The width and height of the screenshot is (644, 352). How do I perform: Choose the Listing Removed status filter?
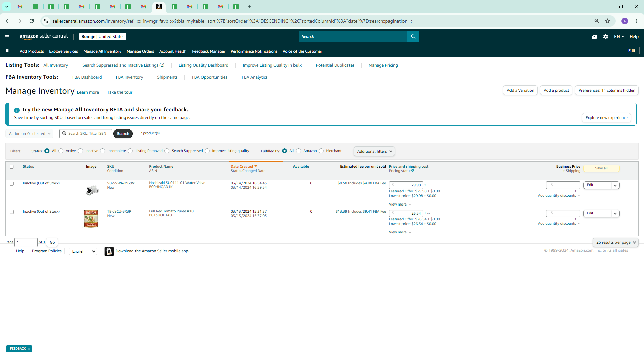(x=130, y=151)
